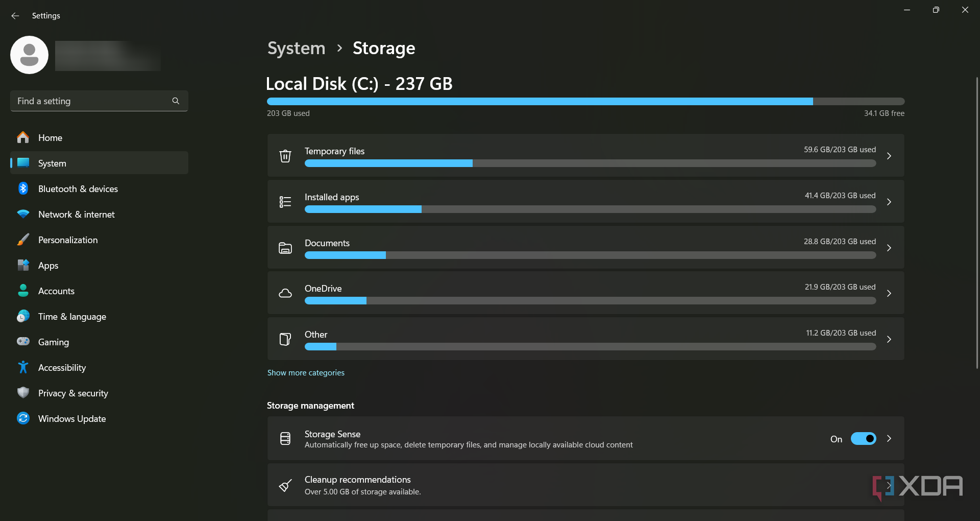The image size is (980, 521).
Task: Select Network & internet in sidebar
Action: click(x=77, y=215)
